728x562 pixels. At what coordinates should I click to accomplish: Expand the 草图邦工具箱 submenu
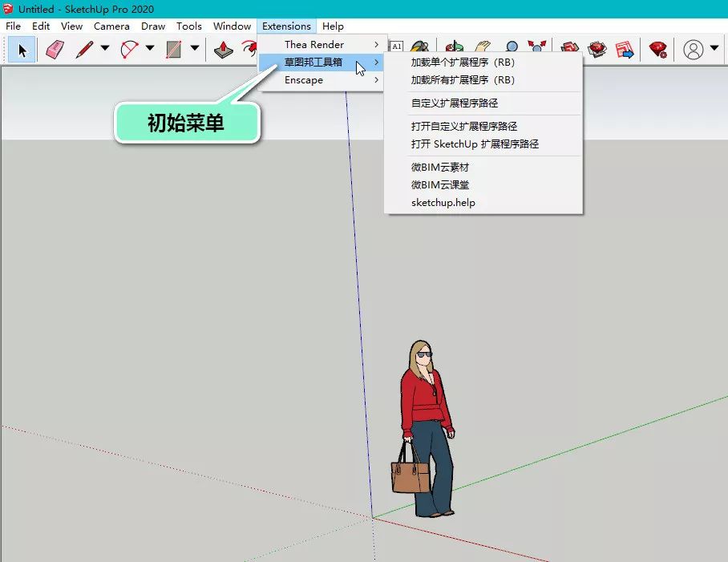(x=321, y=63)
